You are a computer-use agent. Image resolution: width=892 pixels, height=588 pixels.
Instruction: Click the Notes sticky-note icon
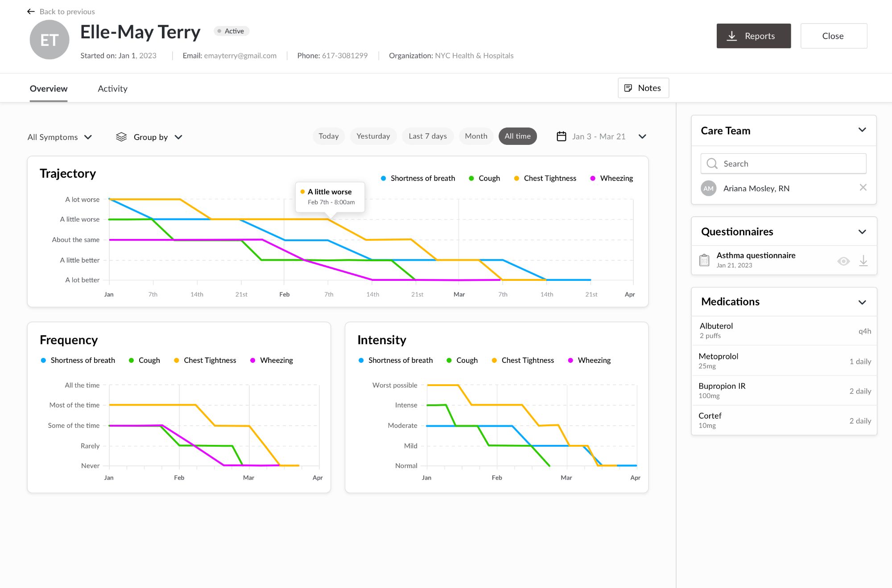pyautogui.click(x=628, y=88)
